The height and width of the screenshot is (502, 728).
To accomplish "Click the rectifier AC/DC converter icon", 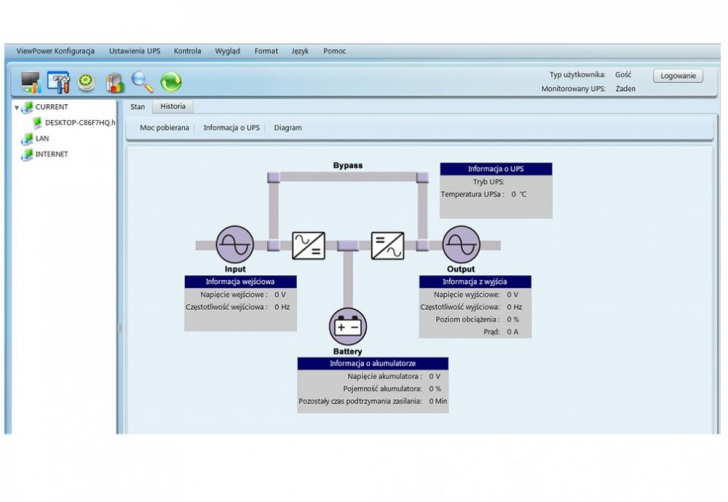I will coord(308,244).
